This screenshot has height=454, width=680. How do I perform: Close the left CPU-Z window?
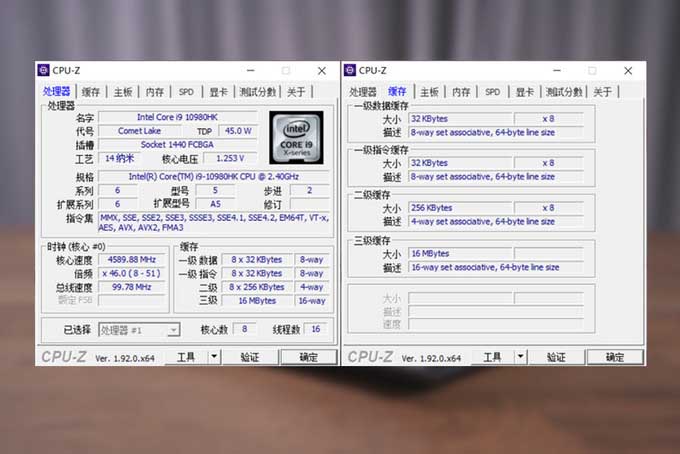[322, 71]
